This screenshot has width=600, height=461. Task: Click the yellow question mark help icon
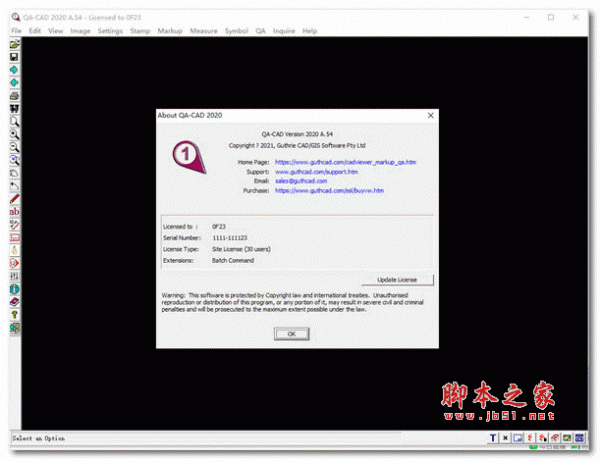click(x=15, y=315)
